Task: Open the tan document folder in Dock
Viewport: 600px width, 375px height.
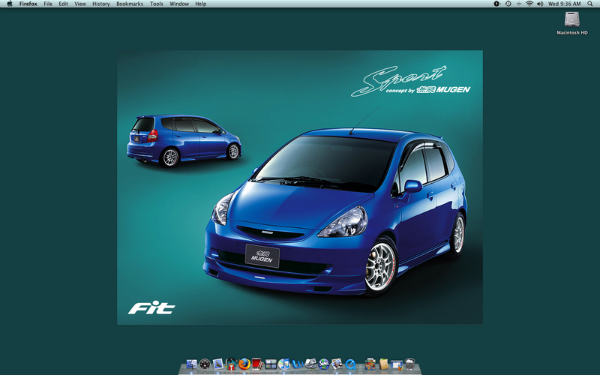Action: click(x=383, y=364)
